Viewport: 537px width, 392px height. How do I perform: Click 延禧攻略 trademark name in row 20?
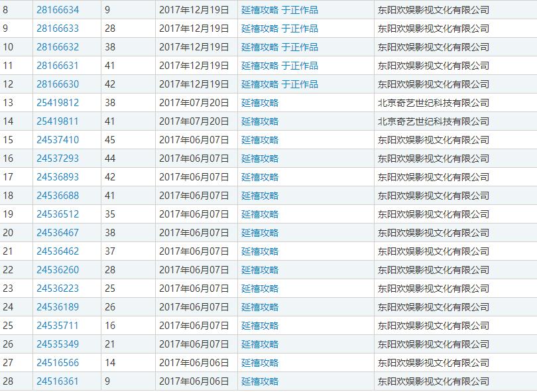click(x=260, y=233)
